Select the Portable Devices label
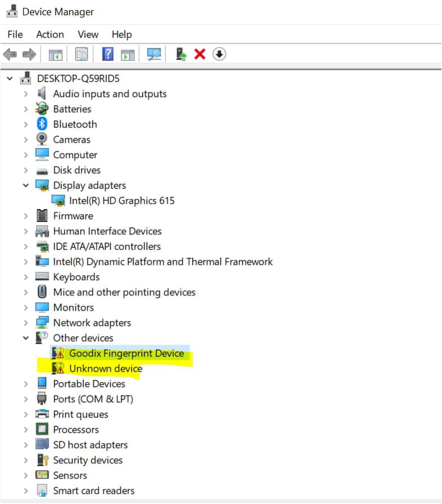 click(x=89, y=384)
